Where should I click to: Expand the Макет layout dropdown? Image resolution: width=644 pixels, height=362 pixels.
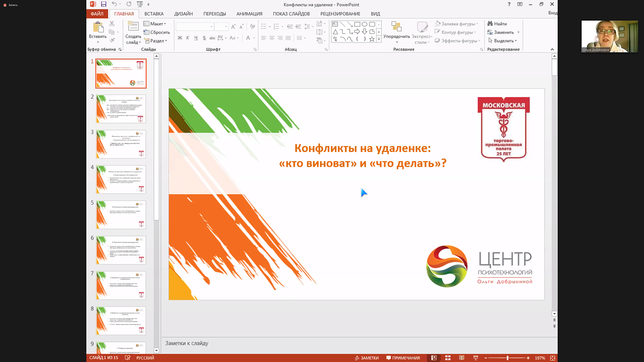click(155, 24)
